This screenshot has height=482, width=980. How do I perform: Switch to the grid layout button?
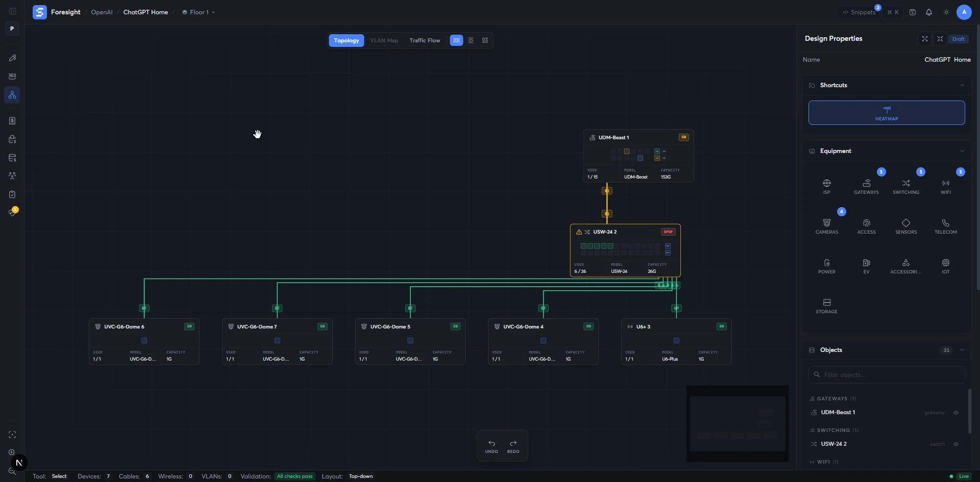coord(485,40)
